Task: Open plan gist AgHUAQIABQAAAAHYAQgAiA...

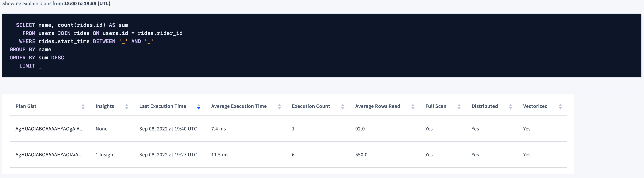Action: click(x=49, y=129)
